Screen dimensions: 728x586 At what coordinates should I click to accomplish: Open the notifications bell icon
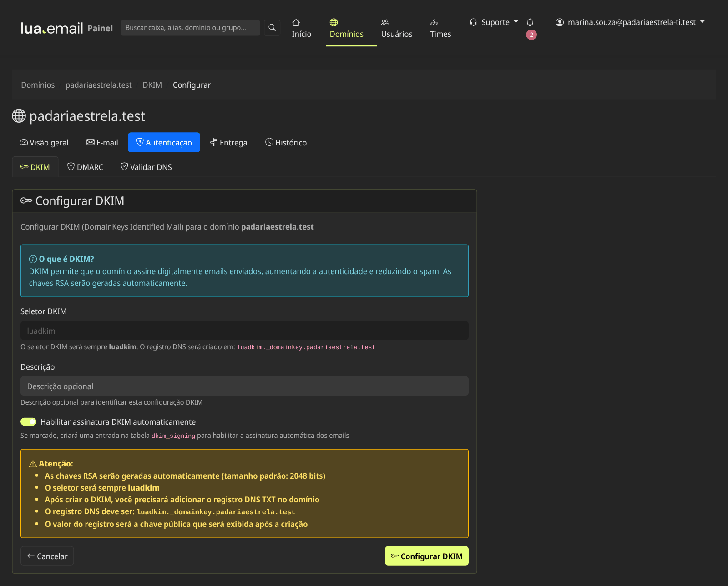(530, 22)
